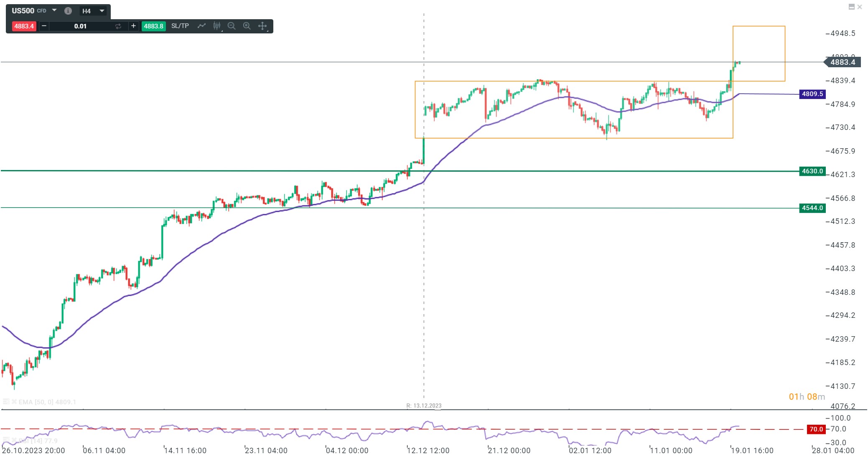Click the red sell price 4883.4 button
The height and width of the screenshot is (459, 868).
pyautogui.click(x=24, y=26)
